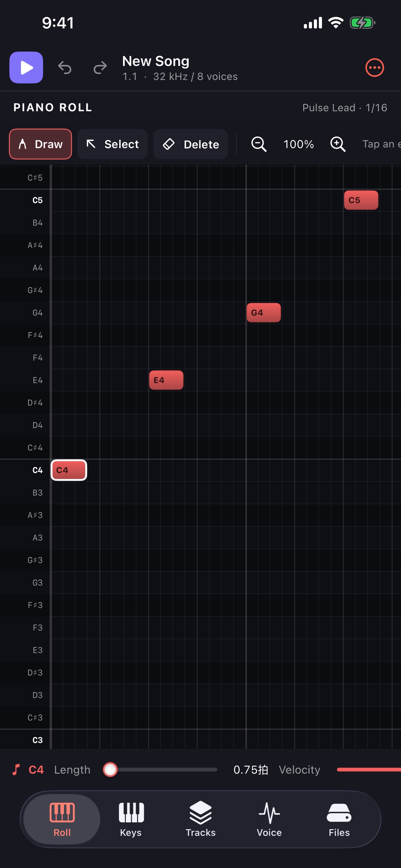Tap the G3 key row label
This screenshot has height=868, width=401.
(37, 583)
